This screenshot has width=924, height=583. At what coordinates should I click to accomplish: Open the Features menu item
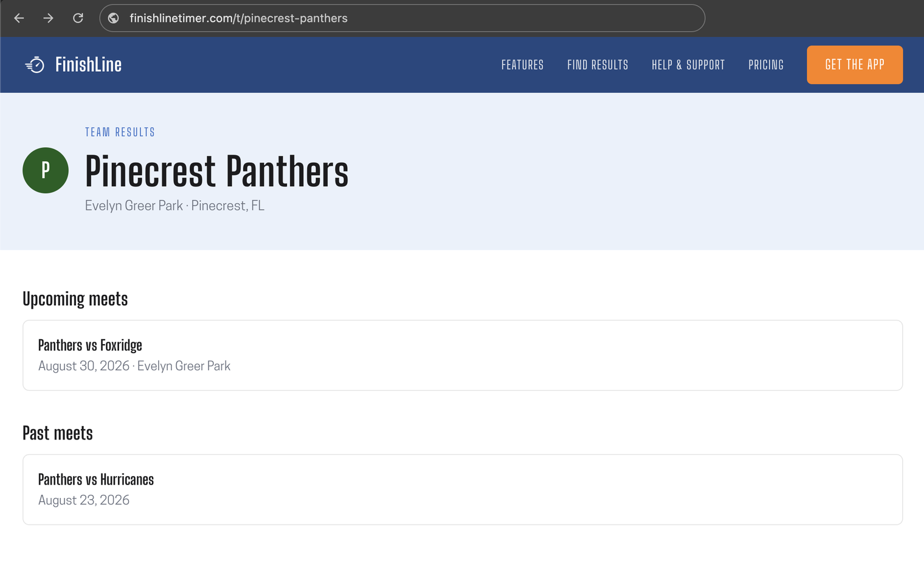click(x=522, y=65)
